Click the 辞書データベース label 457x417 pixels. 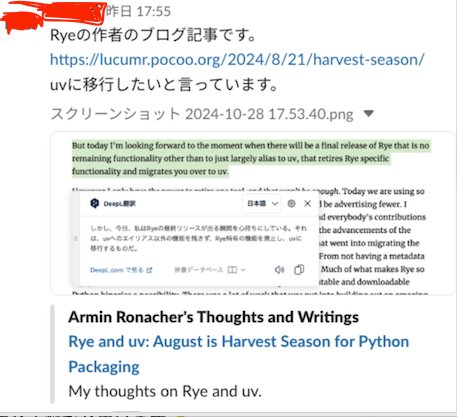pyautogui.click(x=199, y=270)
